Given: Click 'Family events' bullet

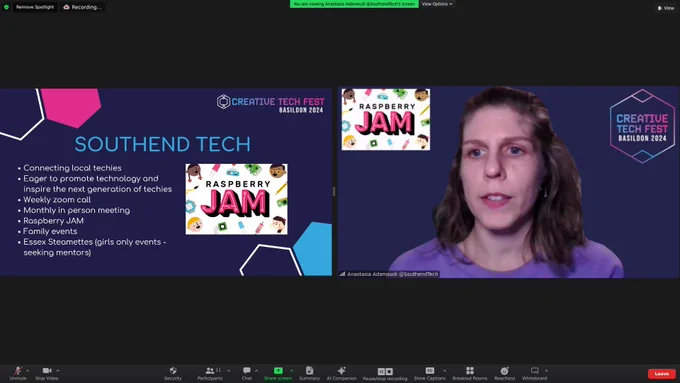Looking at the screenshot, I should (50, 231).
